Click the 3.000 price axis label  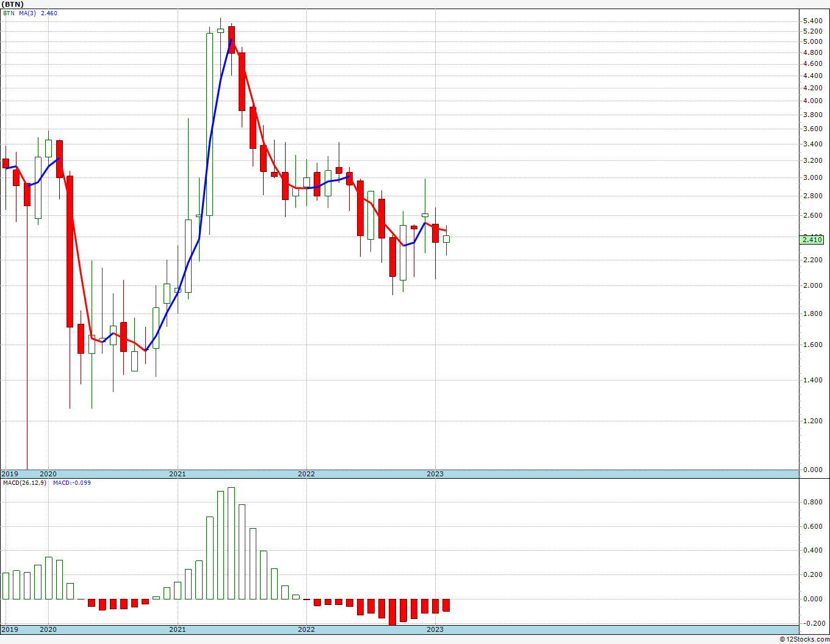tap(812, 177)
